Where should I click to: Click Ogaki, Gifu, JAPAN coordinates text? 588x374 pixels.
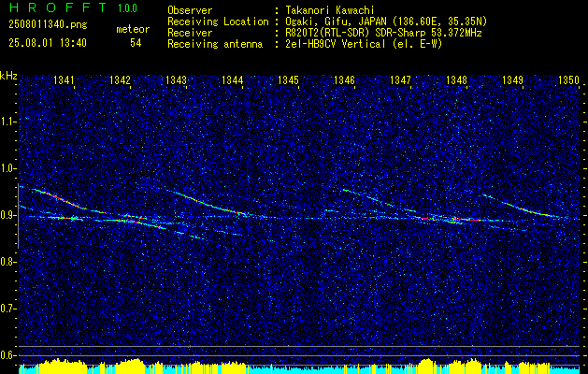pos(386,22)
